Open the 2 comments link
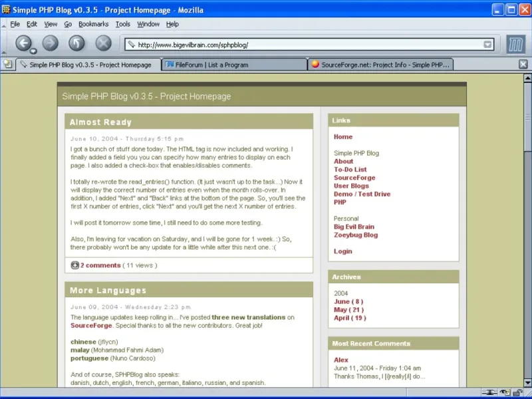This screenshot has width=532, height=399. tap(100, 265)
